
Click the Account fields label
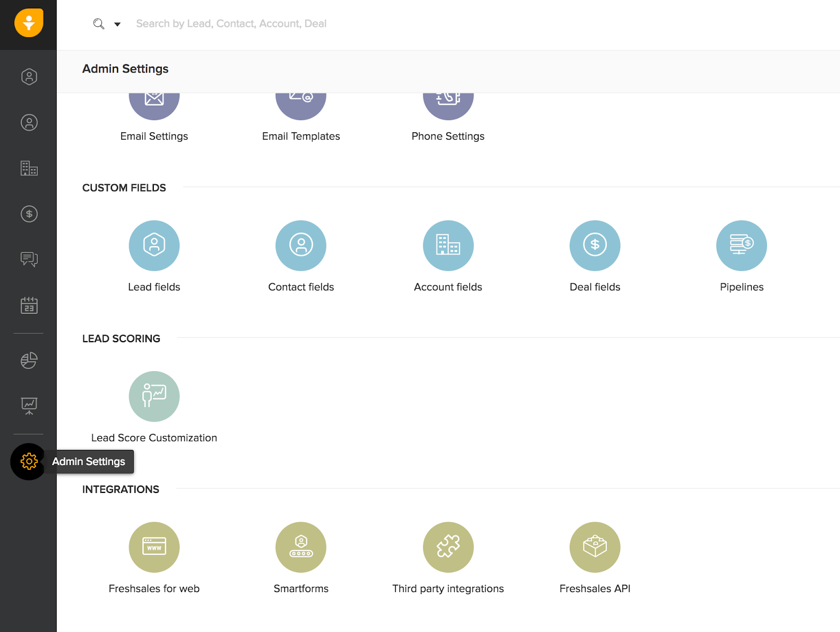click(x=448, y=287)
